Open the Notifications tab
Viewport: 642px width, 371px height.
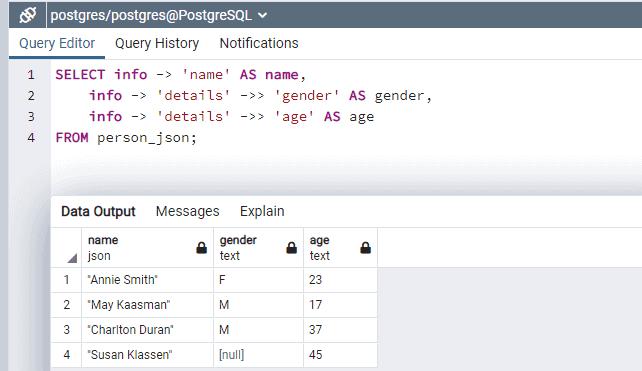[259, 43]
